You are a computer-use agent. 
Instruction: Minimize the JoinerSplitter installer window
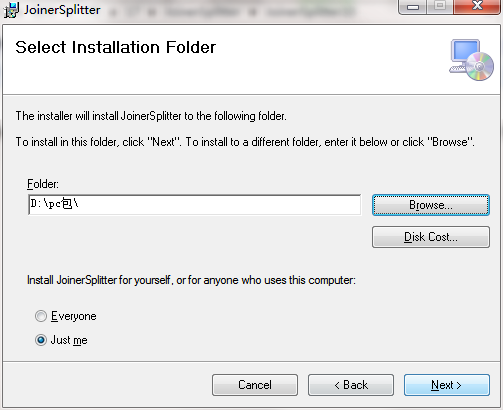pos(413,7)
